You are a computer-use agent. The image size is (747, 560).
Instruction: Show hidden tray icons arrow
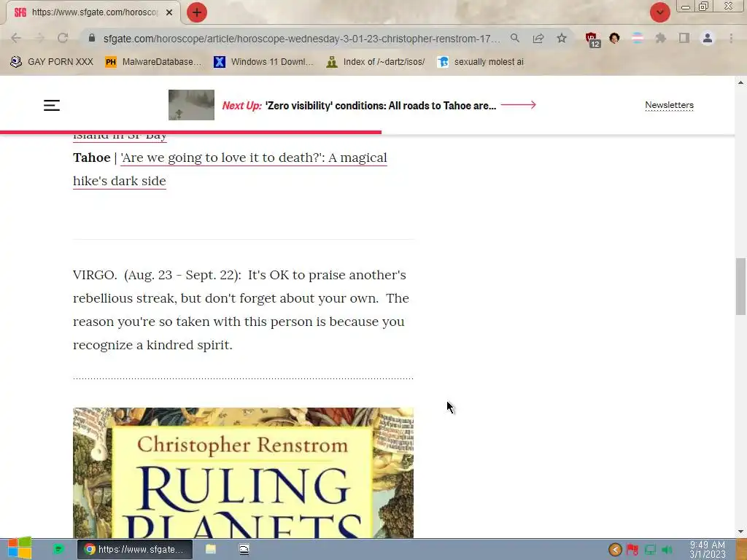pos(615,550)
